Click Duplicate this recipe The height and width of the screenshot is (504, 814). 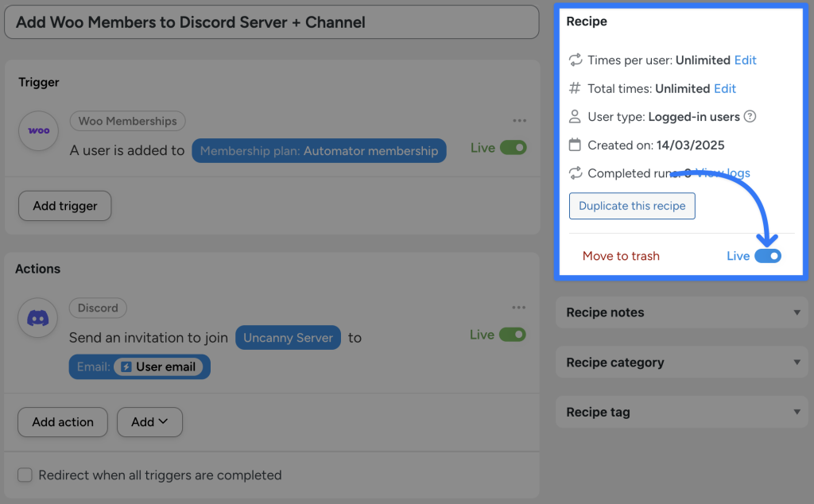(x=632, y=206)
